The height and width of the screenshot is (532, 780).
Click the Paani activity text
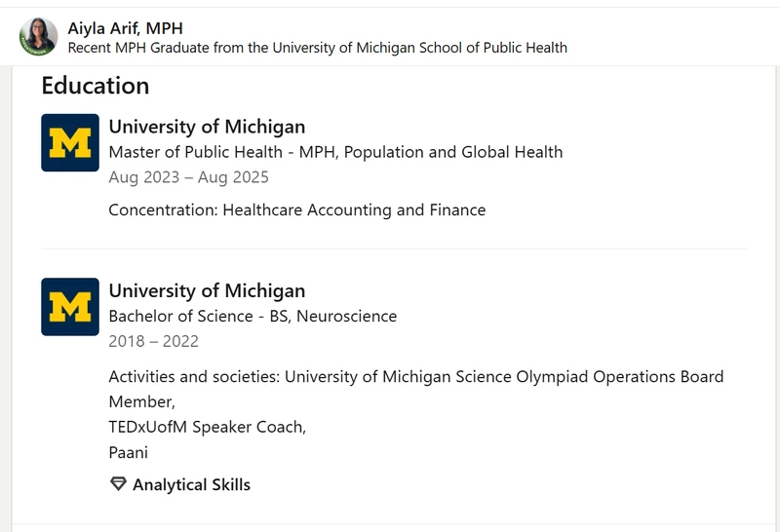(x=129, y=452)
